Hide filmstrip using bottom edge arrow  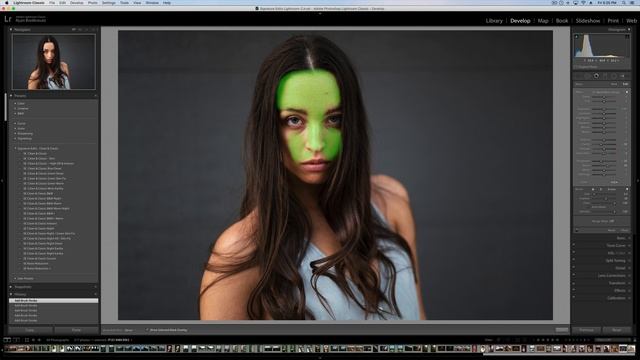320,358
